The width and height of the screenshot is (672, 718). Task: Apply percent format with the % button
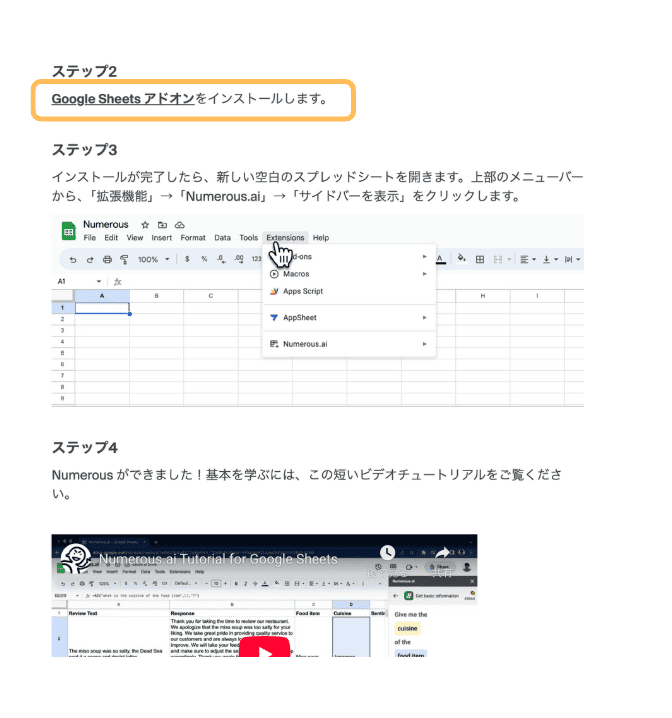point(204,259)
